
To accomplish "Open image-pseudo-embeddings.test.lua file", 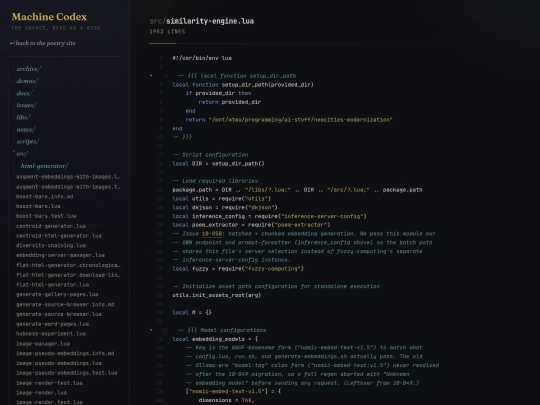I will (66, 373).
